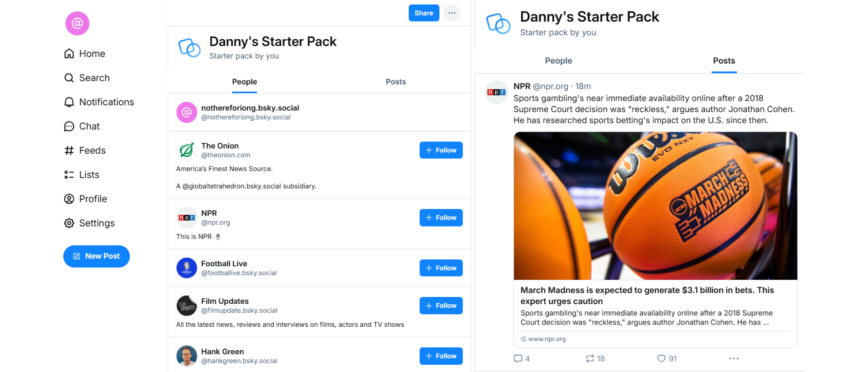Viewport: 868px width, 372px height.
Task: Open starter pack three-dot options menu
Action: coord(452,13)
